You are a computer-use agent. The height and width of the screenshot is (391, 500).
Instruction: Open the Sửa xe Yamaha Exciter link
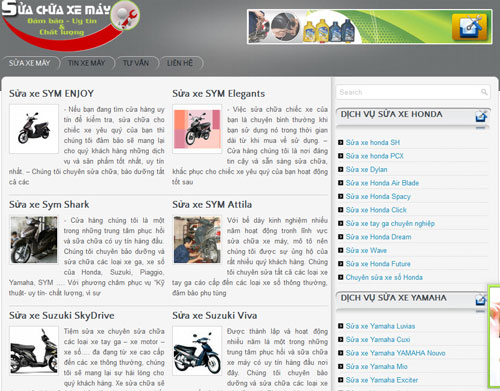pos(382,380)
